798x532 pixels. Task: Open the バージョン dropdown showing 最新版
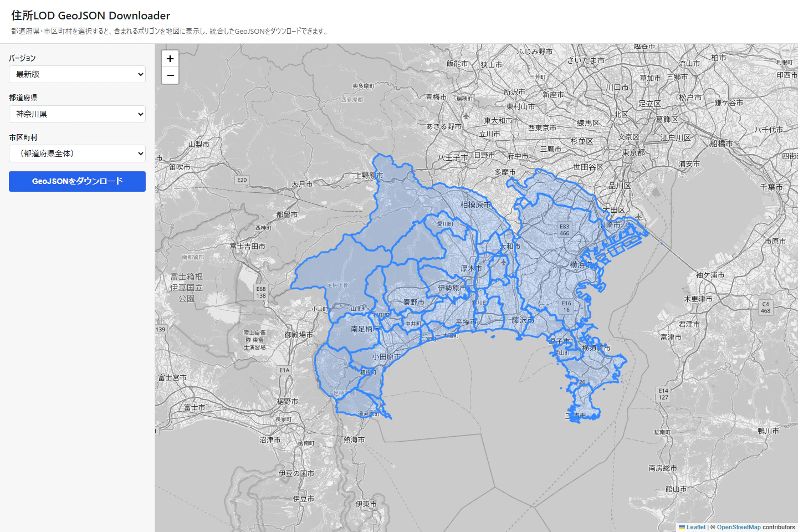tap(77, 74)
